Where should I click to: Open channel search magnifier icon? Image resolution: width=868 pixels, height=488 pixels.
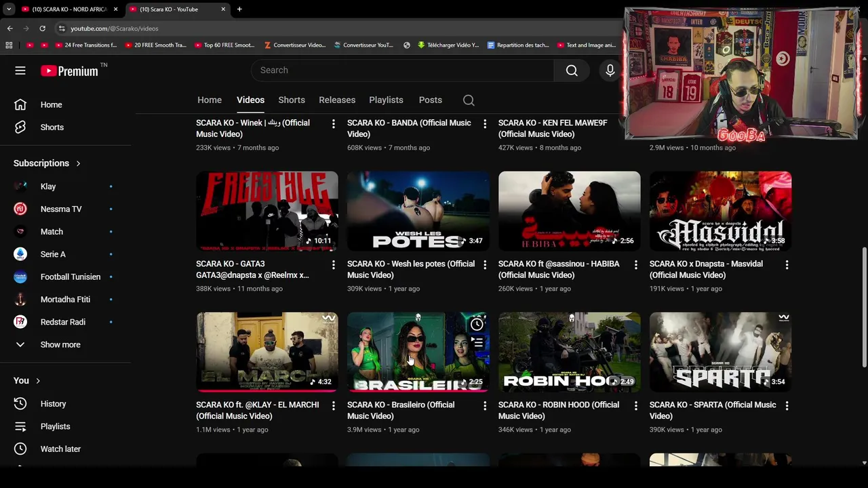[x=469, y=100]
